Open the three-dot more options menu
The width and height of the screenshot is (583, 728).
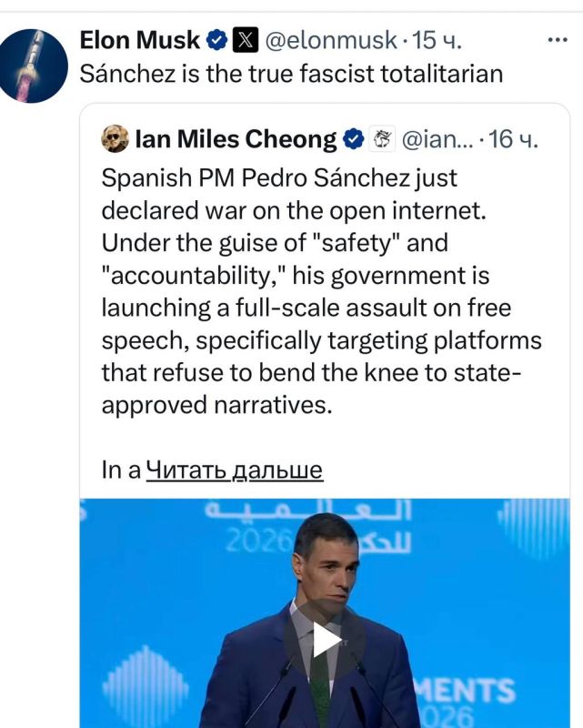(x=557, y=40)
